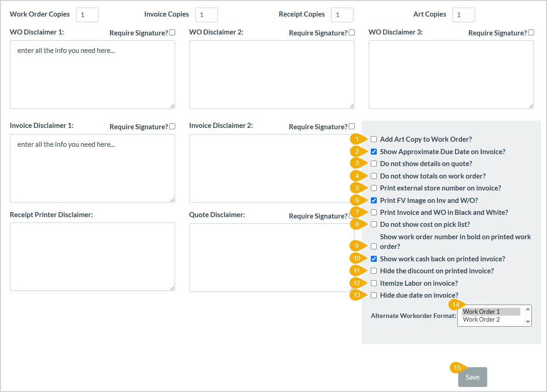
Task: Enable "Add Art Copy to Work Order?"
Action: [x=374, y=139]
